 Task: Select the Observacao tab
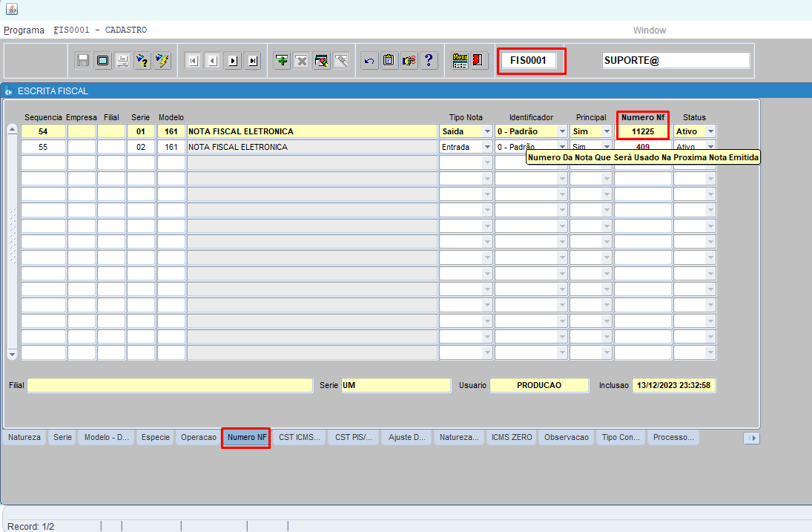pos(567,438)
